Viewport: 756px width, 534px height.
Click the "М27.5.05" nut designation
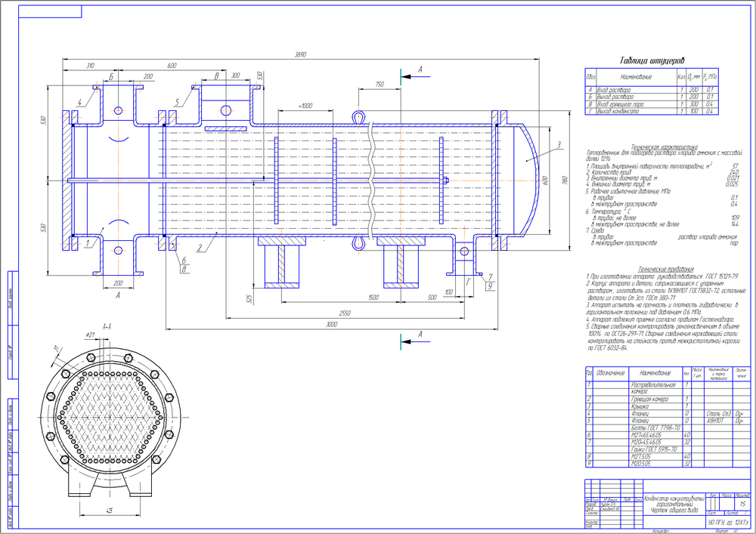point(640,456)
